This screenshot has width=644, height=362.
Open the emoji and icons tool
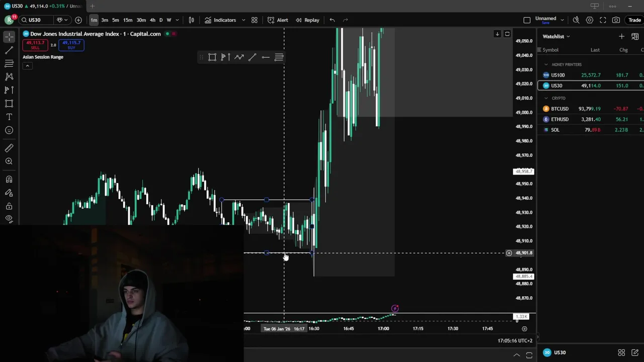(x=9, y=130)
